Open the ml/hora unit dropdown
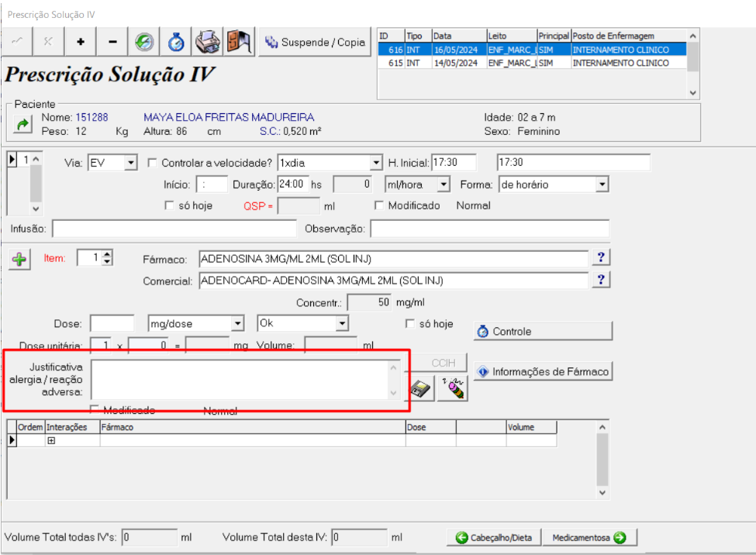This screenshot has height=555, width=756. [x=444, y=184]
